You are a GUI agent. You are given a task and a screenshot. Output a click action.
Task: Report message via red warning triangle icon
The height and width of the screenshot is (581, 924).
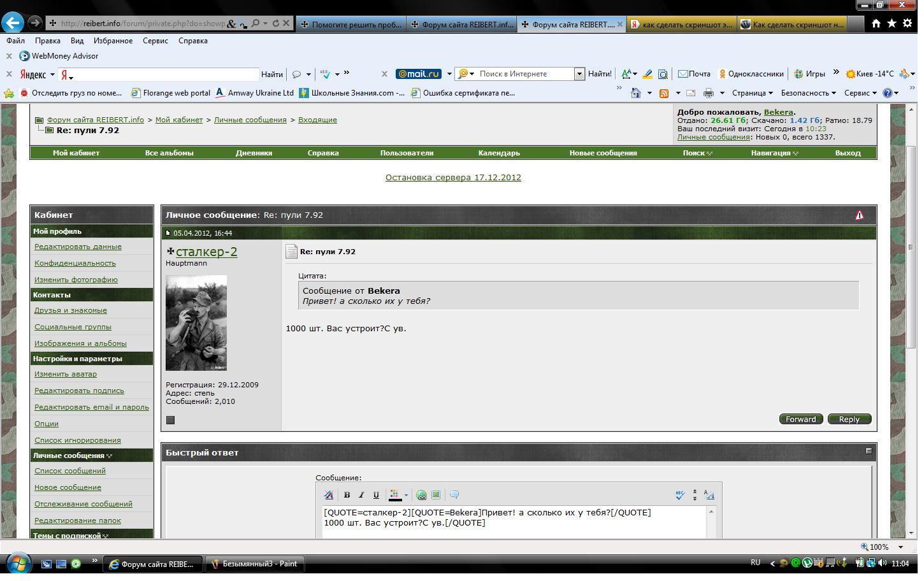click(x=859, y=215)
